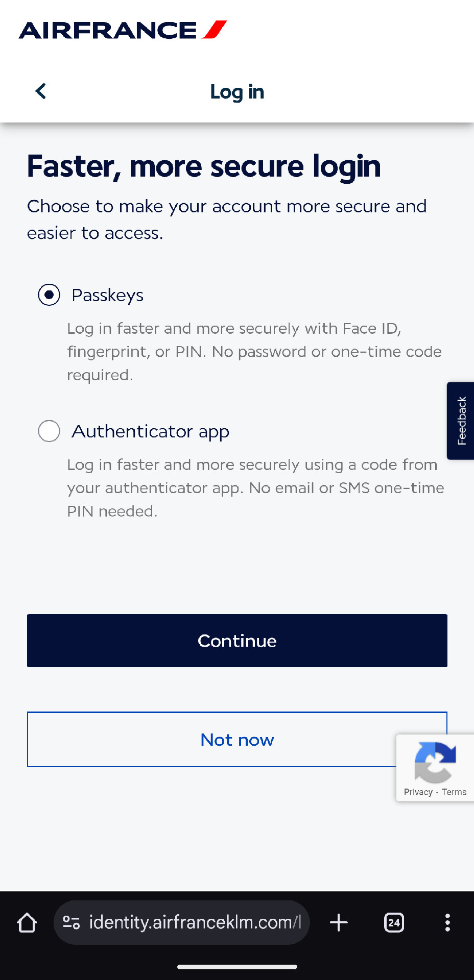Tap the authenticator app code description text

pyautogui.click(x=255, y=488)
